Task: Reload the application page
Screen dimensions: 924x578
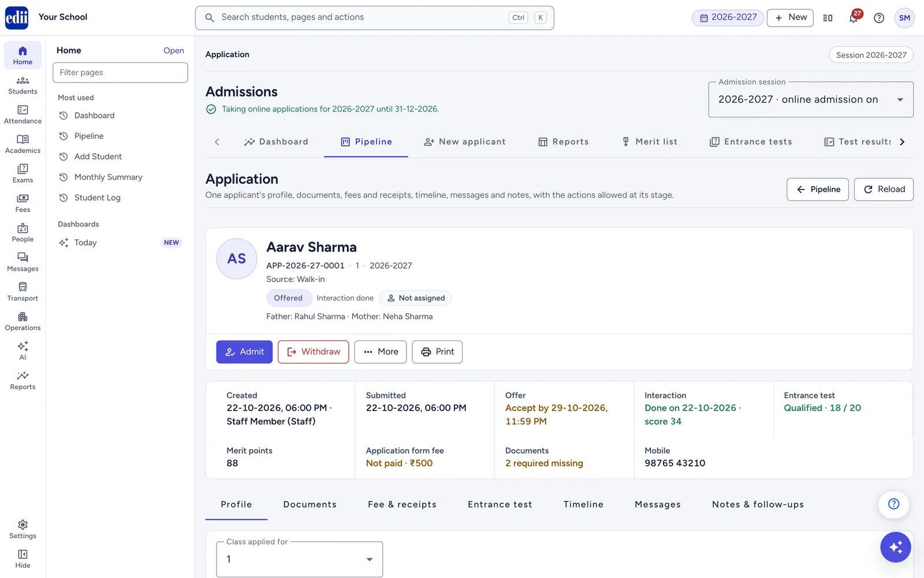Action: pos(884,190)
